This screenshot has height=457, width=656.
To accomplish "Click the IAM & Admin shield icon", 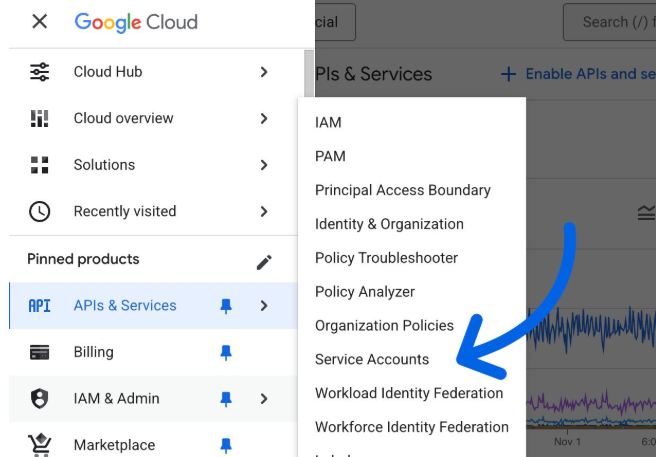I will pyautogui.click(x=39, y=398).
